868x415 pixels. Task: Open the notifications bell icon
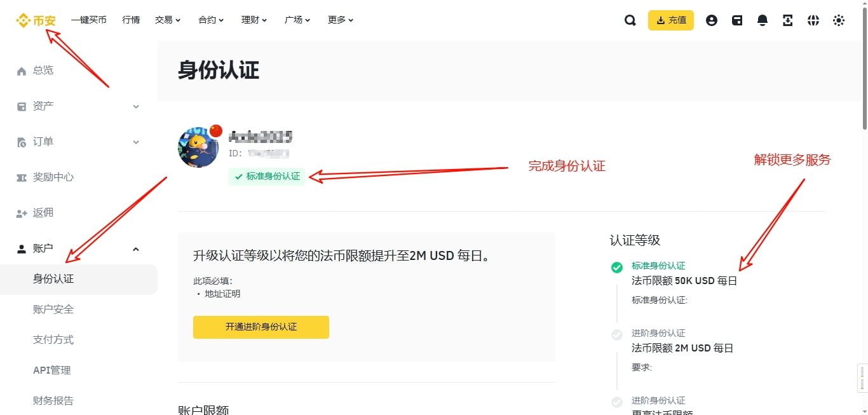(762, 20)
